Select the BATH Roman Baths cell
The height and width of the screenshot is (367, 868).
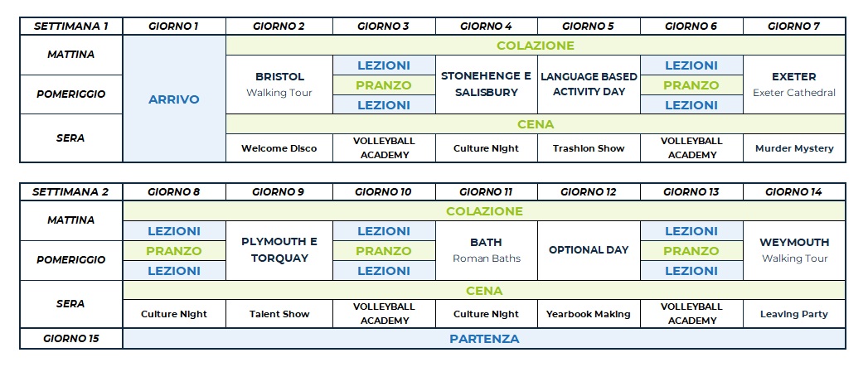click(x=487, y=250)
